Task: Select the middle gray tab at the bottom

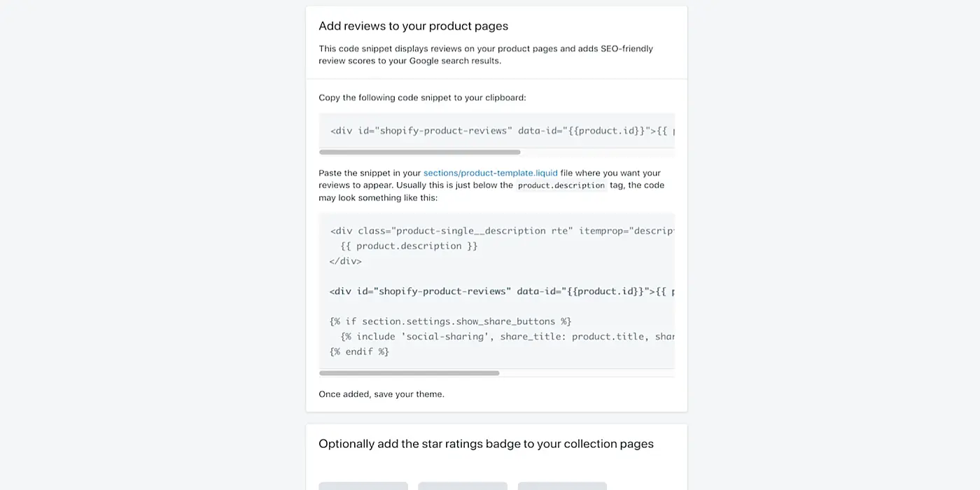Action: pyautogui.click(x=462, y=486)
